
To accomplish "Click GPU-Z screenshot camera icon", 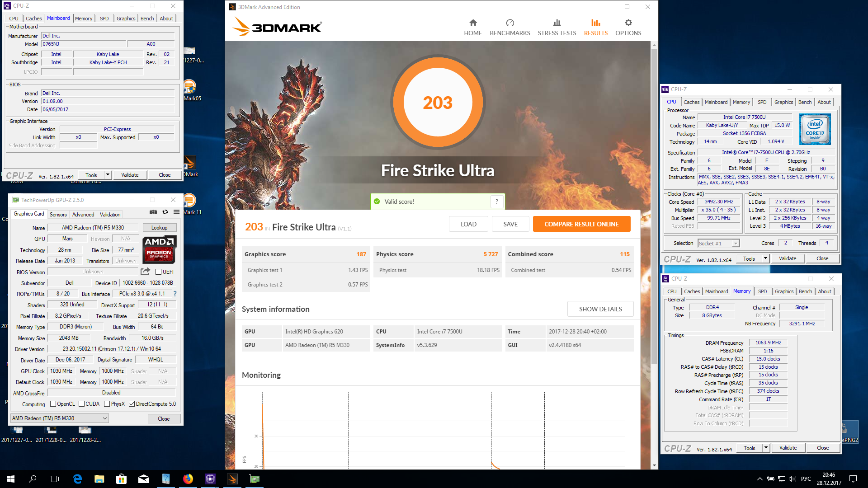I will click(153, 212).
